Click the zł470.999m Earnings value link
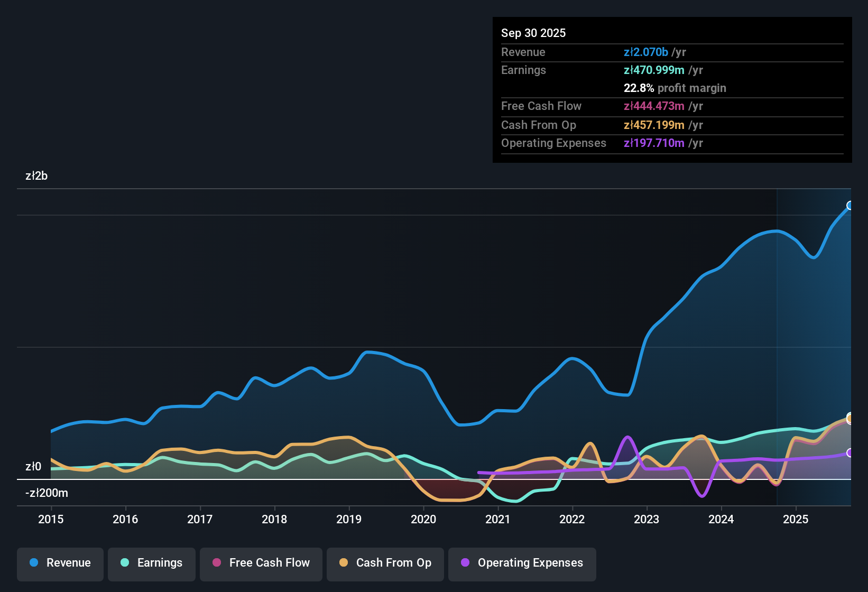868x592 pixels. point(654,70)
